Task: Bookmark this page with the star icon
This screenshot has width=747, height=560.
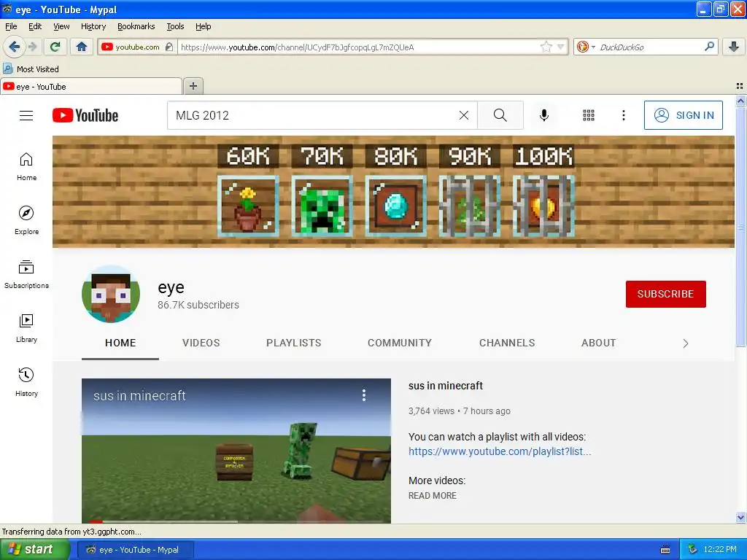Action: [546, 47]
